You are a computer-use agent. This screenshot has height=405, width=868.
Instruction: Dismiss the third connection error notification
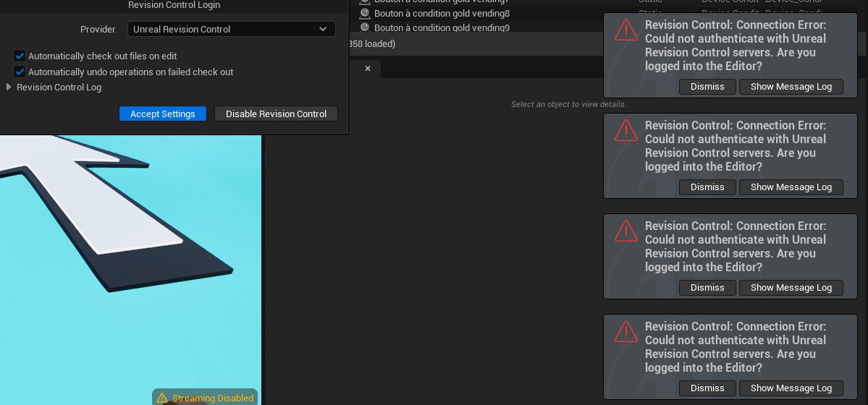coord(707,288)
